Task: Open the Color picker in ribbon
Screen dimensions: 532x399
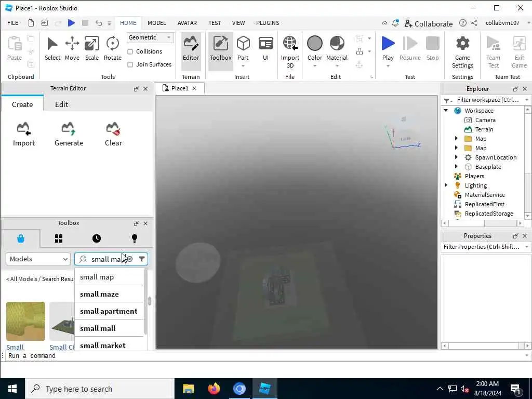Action: (x=314, y=49)
